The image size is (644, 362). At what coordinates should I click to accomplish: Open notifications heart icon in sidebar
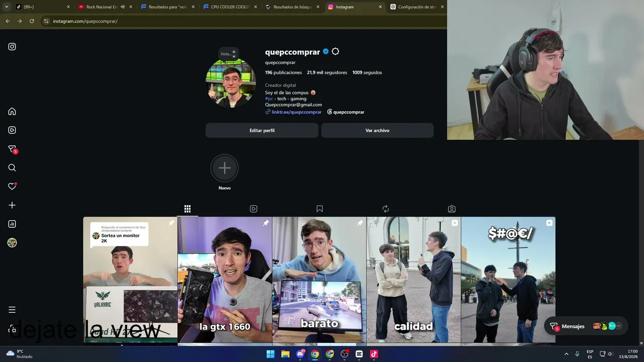(12, 187)
